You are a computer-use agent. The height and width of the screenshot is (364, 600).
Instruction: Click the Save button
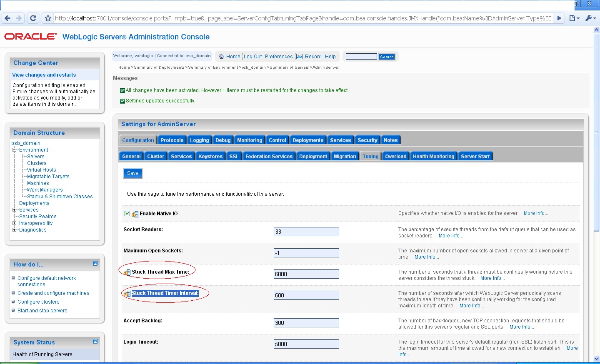coord(132,173)
